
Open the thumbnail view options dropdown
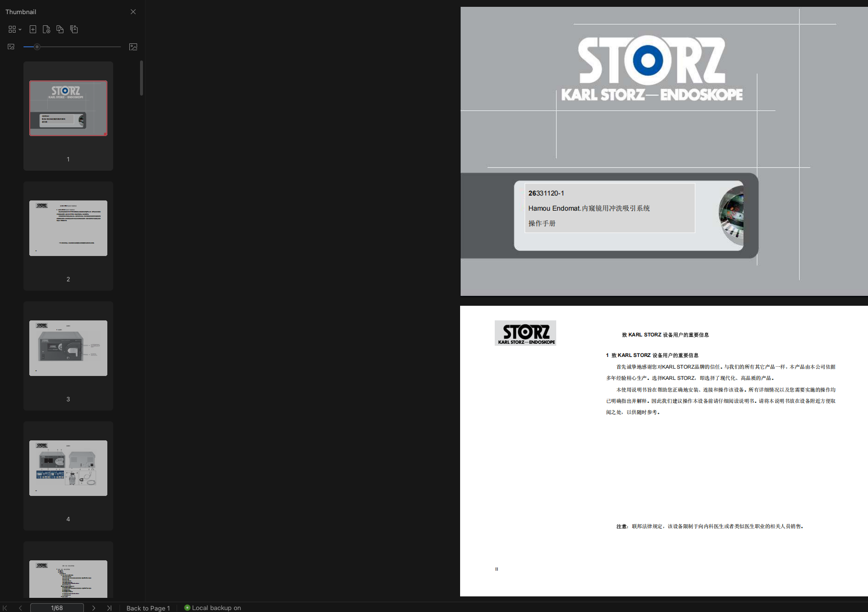[15, 29]
